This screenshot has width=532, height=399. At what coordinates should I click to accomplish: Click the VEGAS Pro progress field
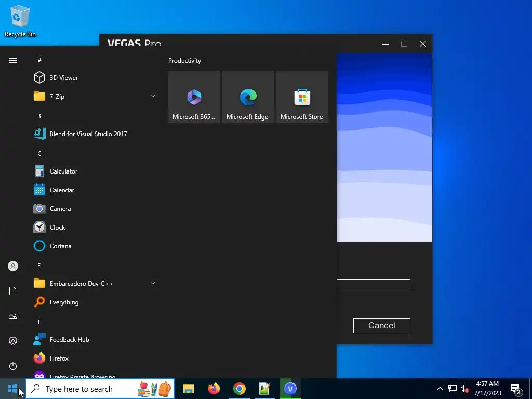[374, 284]
